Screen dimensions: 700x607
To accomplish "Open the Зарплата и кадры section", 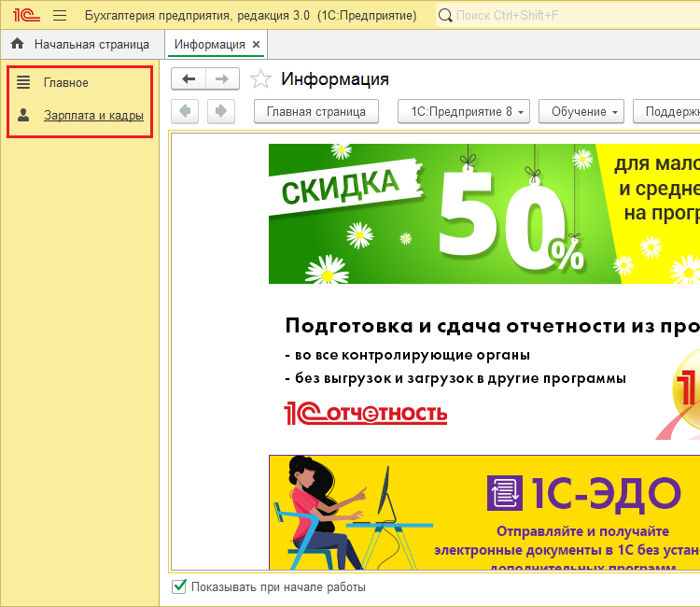I will [93, 116].
